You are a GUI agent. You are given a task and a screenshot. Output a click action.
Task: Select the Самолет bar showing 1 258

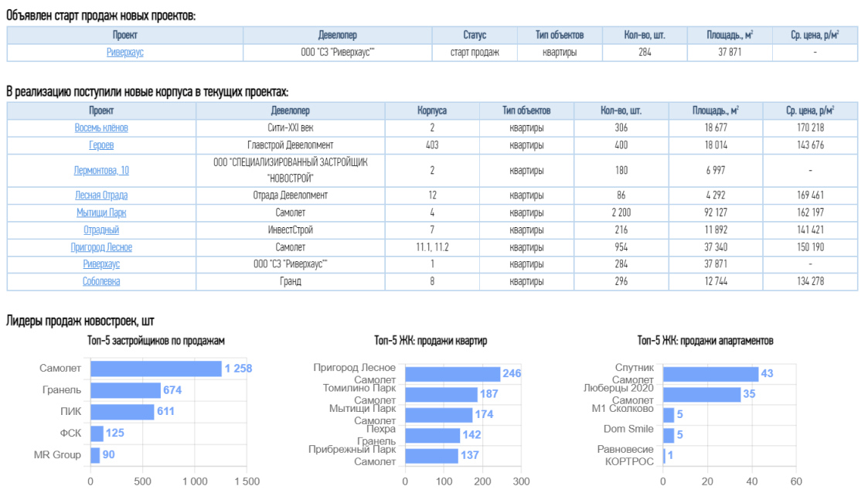[x=155, y=369]
